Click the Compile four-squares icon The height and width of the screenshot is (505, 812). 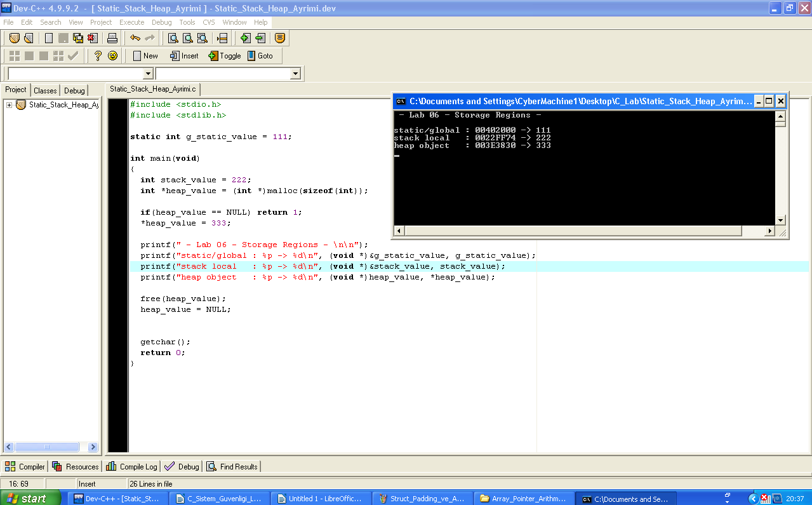[x=15, y=56]
